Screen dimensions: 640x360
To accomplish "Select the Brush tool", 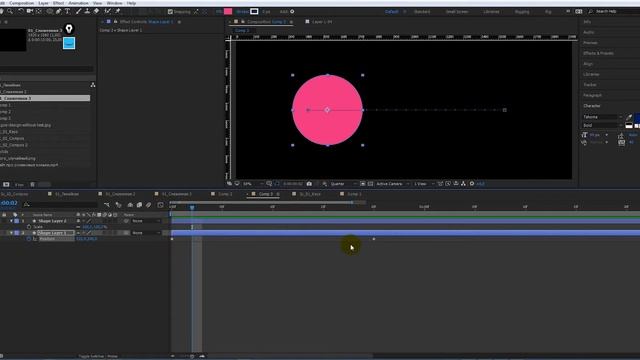I will (x=78, y=11).
